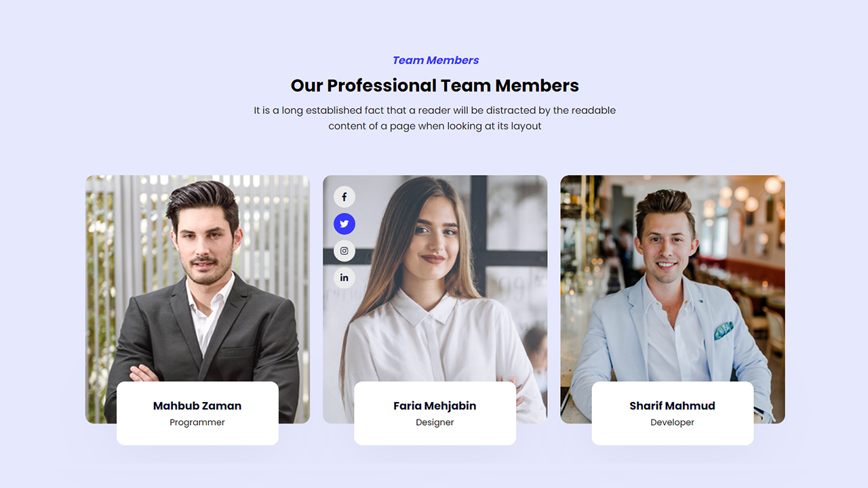Click the white name card for Mahbub Zaman
The height and width of the screenshot is (488, 868).
[x=197, y=413]
